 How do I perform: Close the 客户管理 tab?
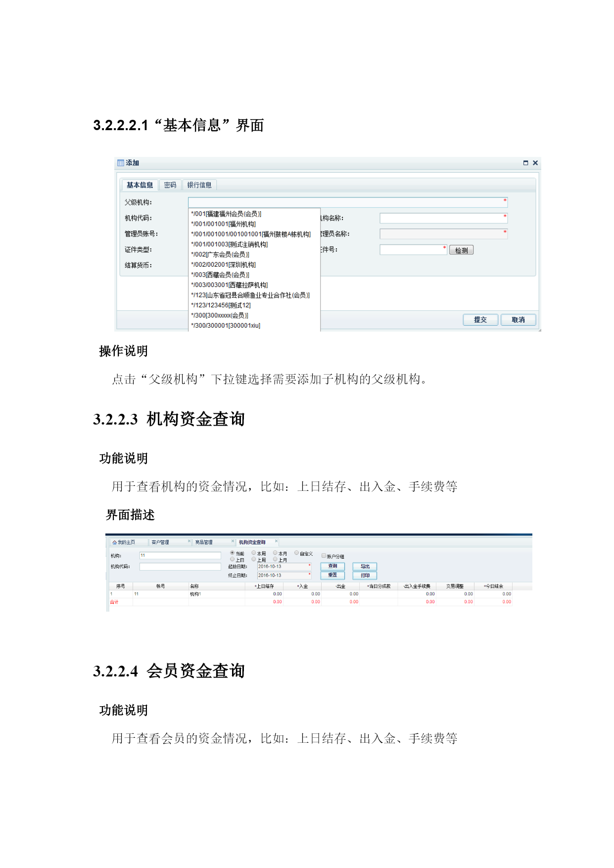[x=189, y=541]
